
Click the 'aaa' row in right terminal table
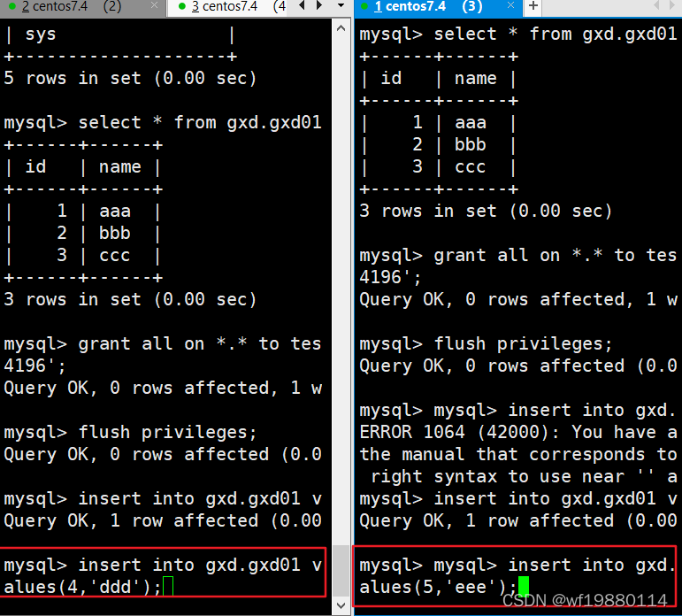(x=439, y=123)
